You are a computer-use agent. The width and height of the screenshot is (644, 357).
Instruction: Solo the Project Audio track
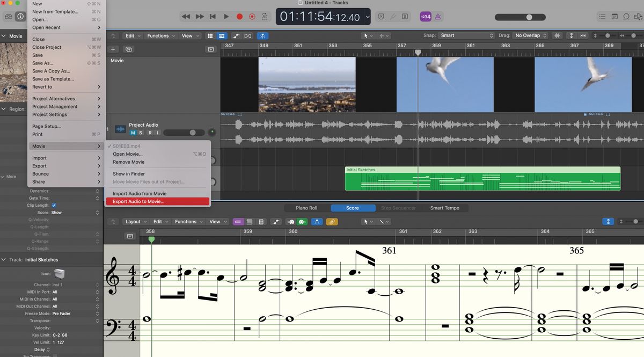point(141,132)
